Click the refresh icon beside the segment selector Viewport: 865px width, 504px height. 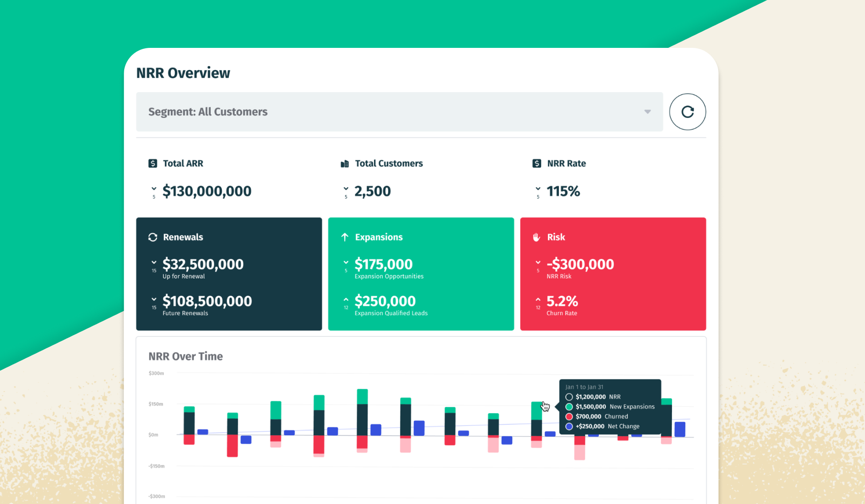tap(687, 112)
